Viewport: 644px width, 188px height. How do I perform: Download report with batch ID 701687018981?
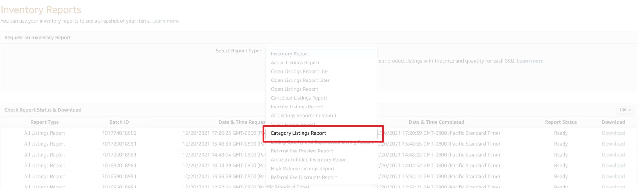coord(613,165)
